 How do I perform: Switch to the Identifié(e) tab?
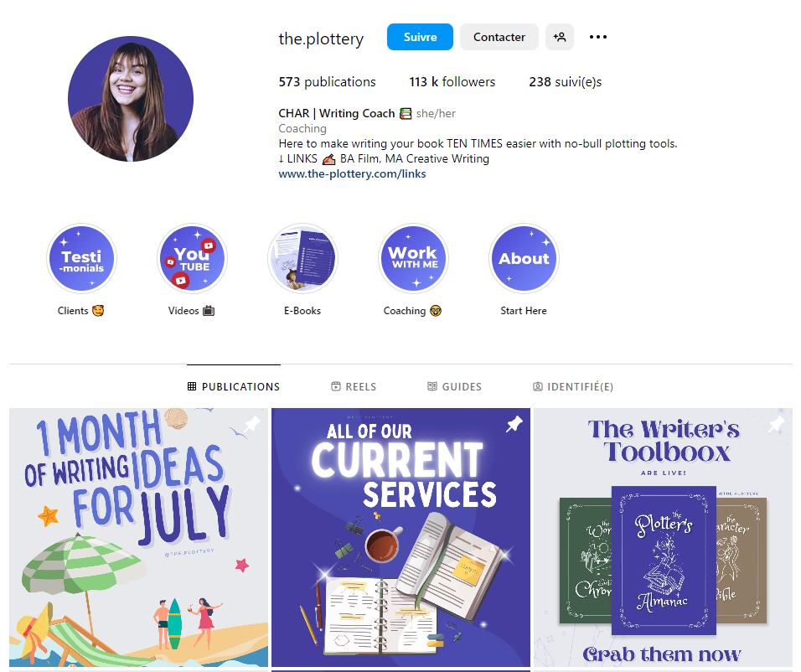tap(572, 386)
